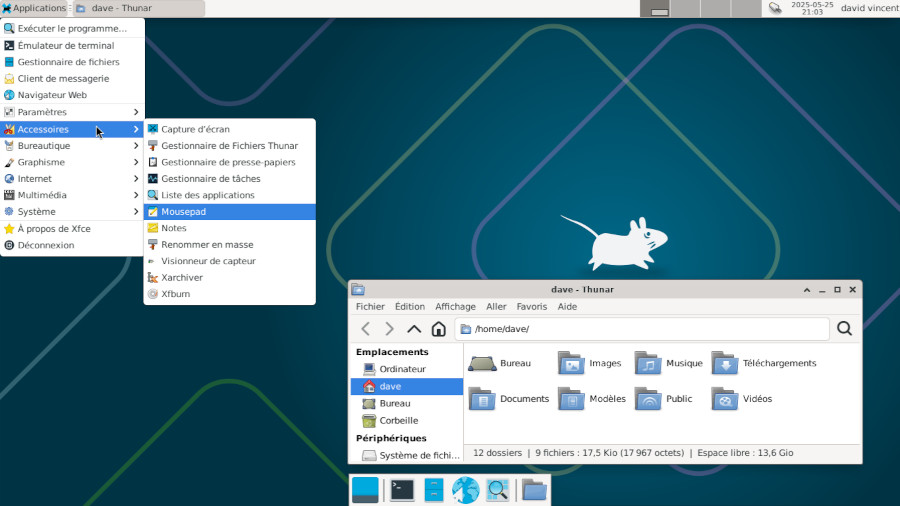
Task: Open the Aller menu in Thunar
Action: [496, 306]
